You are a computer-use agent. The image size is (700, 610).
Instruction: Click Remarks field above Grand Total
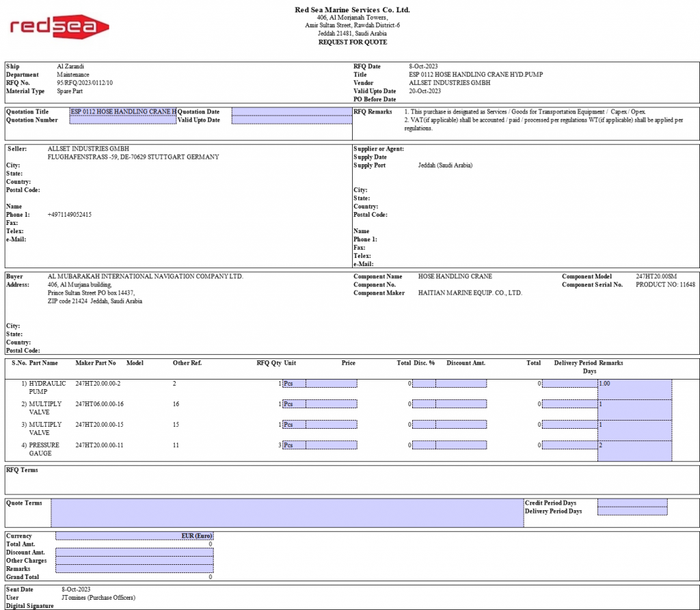[135, 569]
